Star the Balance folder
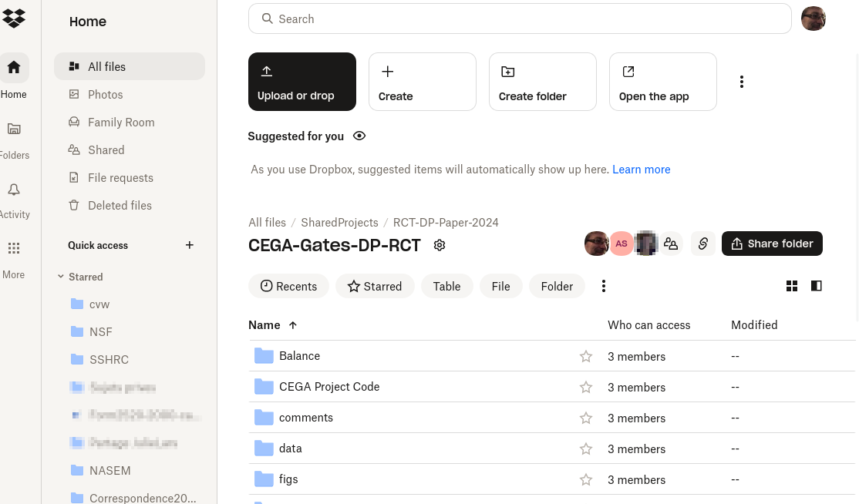Image resolution: width=859 pixels, height=504 pixels. [x=585, y=356]
